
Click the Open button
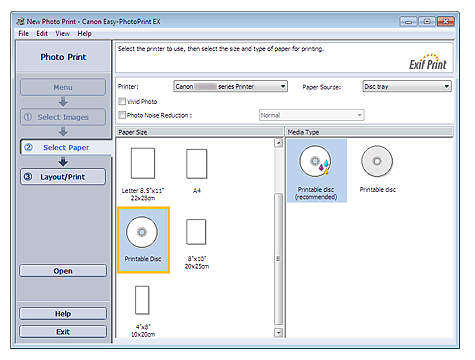point(63,271)
